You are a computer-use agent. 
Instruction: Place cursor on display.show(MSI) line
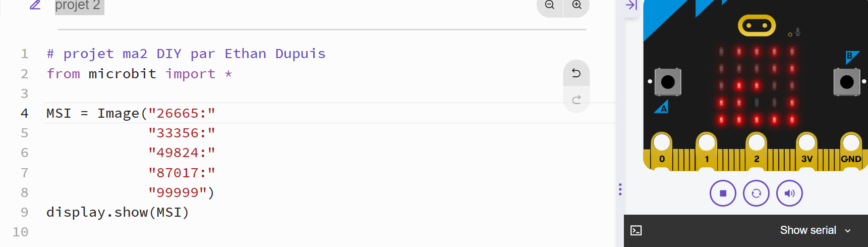point(118,212)
